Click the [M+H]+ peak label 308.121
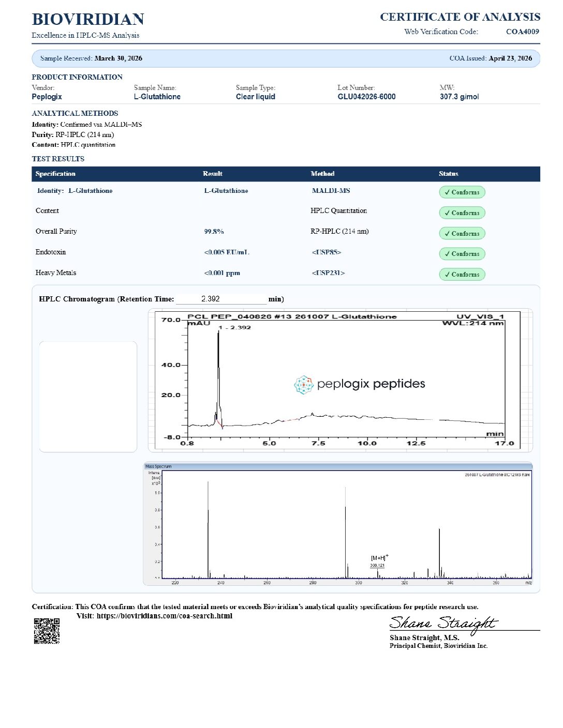Viewport: 563px width, 728px height. (x=377, y=565)
